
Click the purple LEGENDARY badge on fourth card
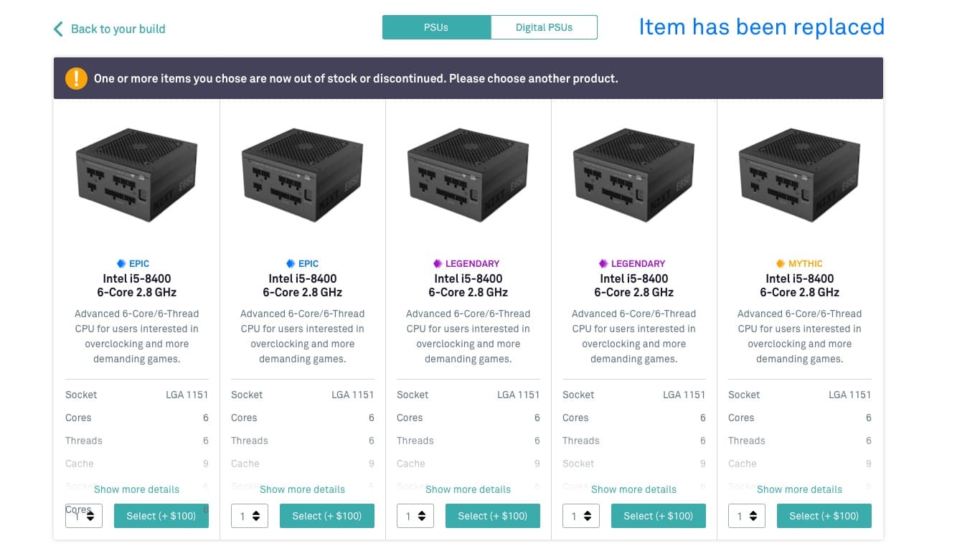(603, 263)
